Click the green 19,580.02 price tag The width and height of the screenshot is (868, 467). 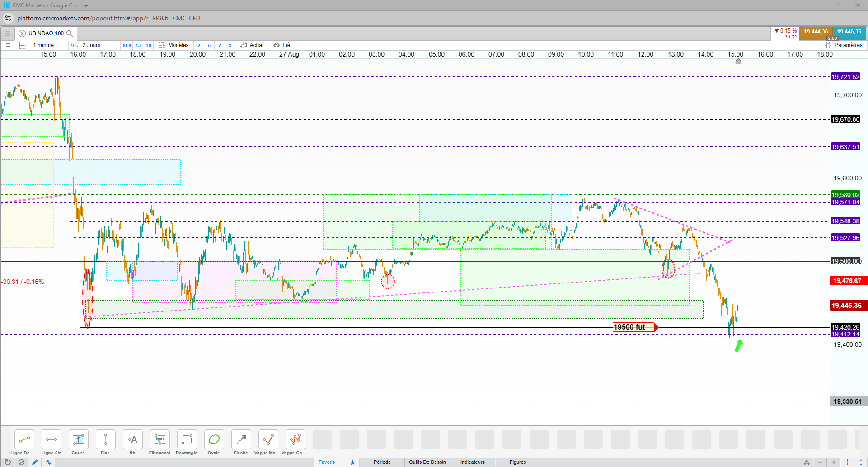[845, 195]
